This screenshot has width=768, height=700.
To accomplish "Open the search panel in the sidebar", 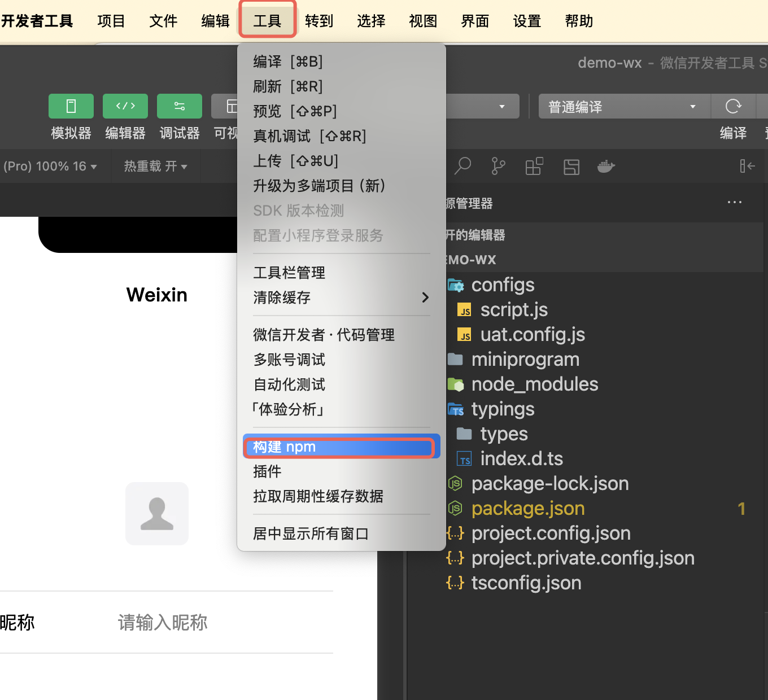I will [462, 166].
